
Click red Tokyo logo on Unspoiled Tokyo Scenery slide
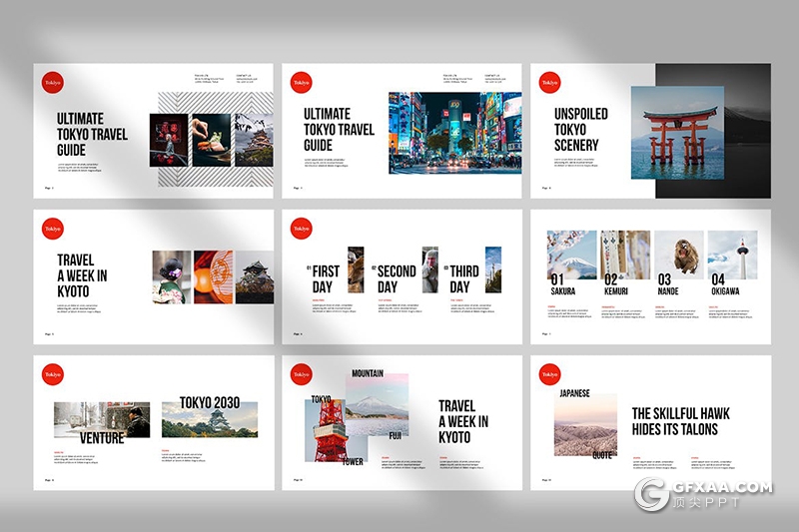(x=549, y=83)
